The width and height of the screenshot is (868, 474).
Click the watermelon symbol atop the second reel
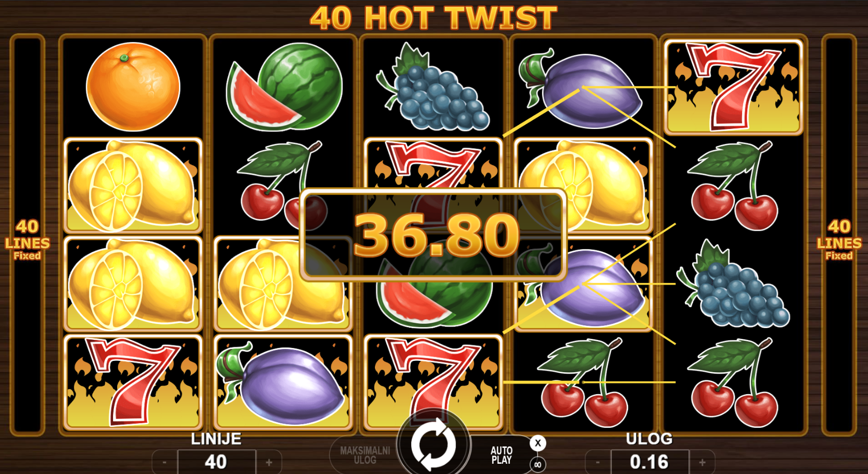click(x=284, y=87)
